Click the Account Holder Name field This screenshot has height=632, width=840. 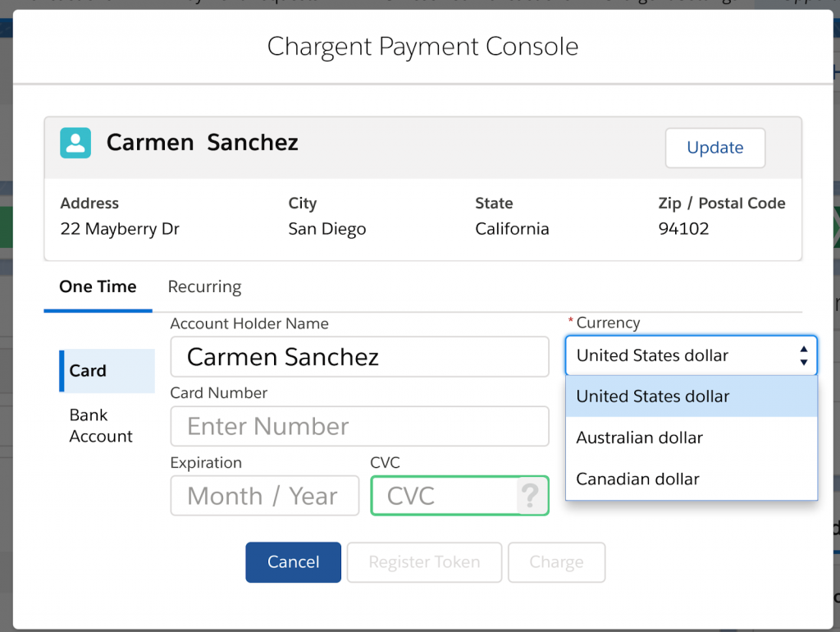click(359, 357)
